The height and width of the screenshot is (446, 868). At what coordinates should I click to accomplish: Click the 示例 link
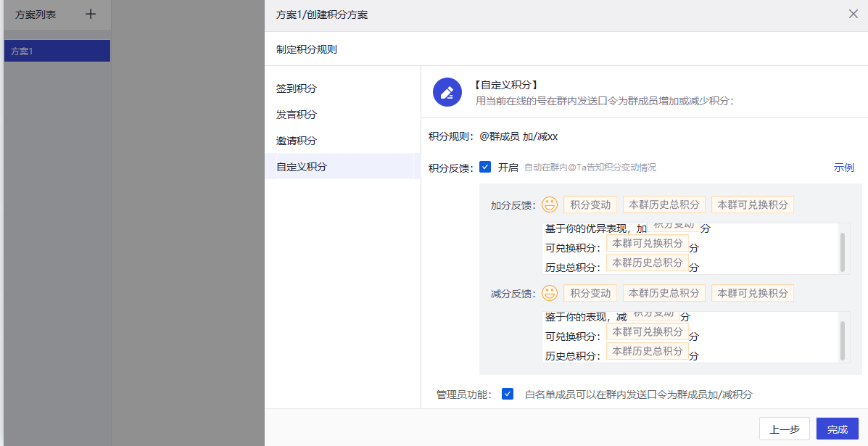tap(843, 168)
